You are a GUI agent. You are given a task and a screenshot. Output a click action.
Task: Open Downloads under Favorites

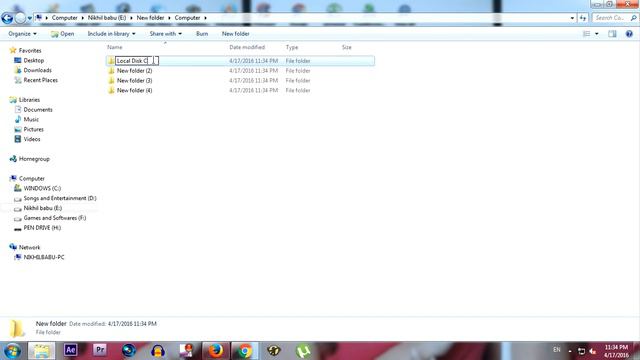click(x=37, y=70)
